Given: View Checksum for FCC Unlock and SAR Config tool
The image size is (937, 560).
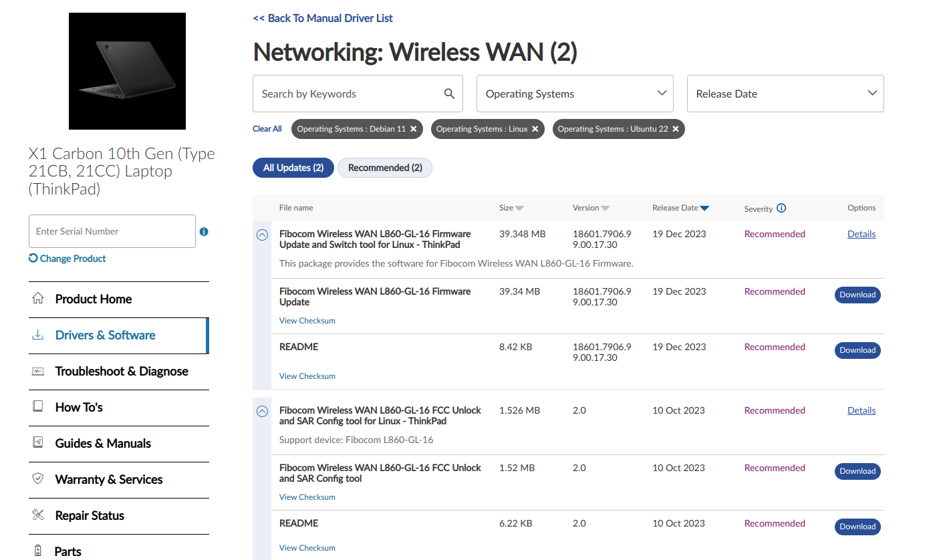Looking at the screenshot, I should click(307, 497).
